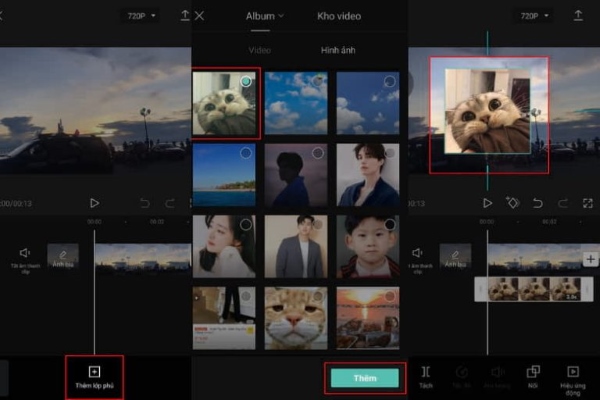Open the 720P resolution dropdown on the left screen
The image size is (600, 400).
(141, 16)
